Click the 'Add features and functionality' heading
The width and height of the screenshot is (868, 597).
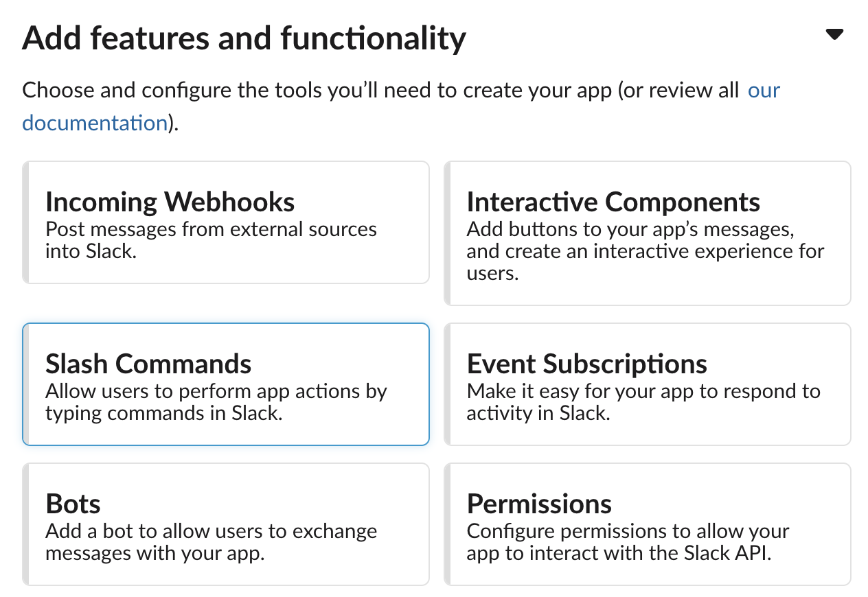(x=244, y=38)
